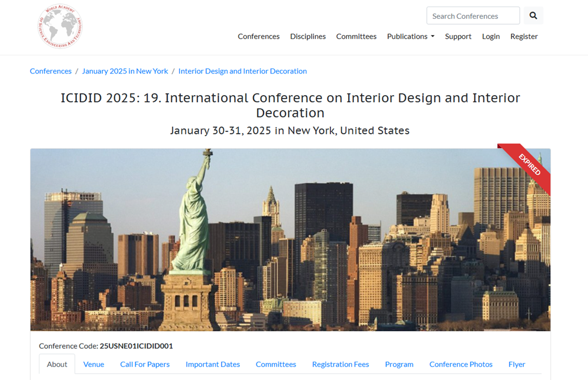
Task: Click the New York skyline banner image
Action: 290,239
